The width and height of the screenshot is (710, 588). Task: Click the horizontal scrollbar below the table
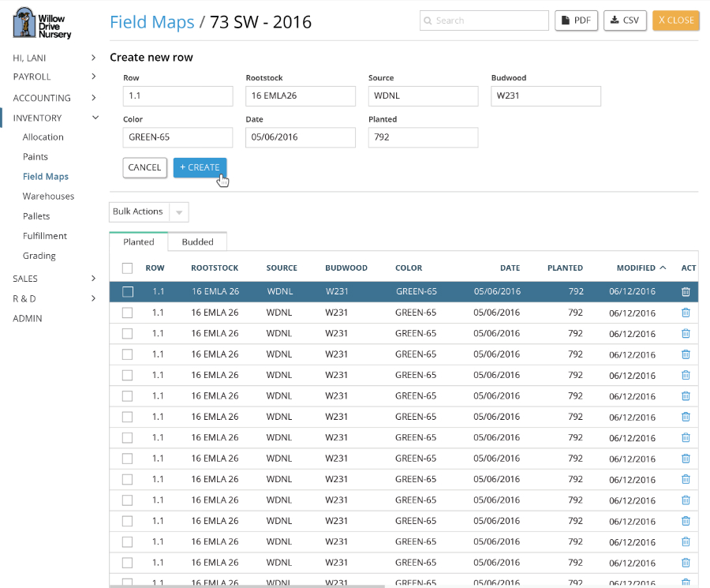tap(246, 586)
